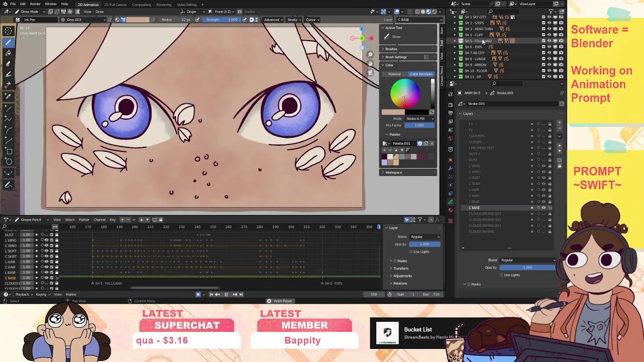This screenshot has height=362, width=644.
Task: Unlink the Palette.001 data-block
Action: pos(432,143)
